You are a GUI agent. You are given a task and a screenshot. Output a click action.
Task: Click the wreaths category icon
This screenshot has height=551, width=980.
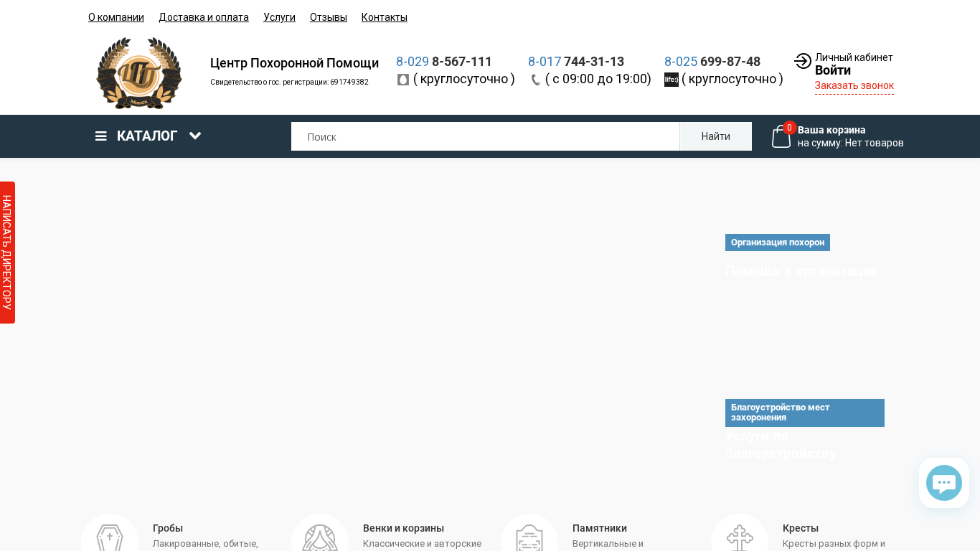coord(320,537)
